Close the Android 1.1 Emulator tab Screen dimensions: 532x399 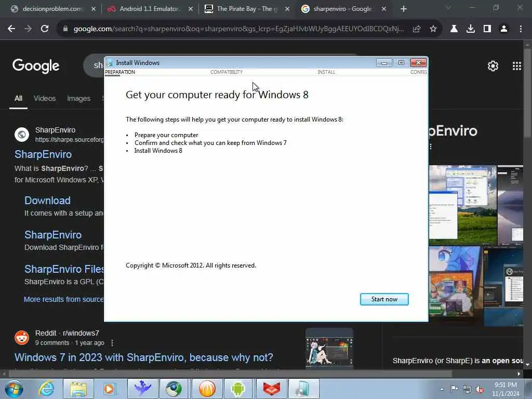click(190, 9)
